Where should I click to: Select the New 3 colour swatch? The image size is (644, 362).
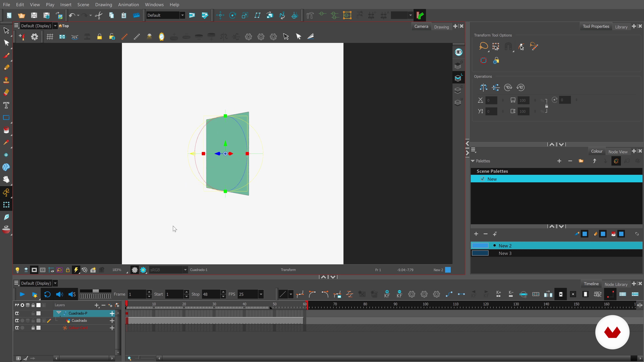[x=480, y=253]
